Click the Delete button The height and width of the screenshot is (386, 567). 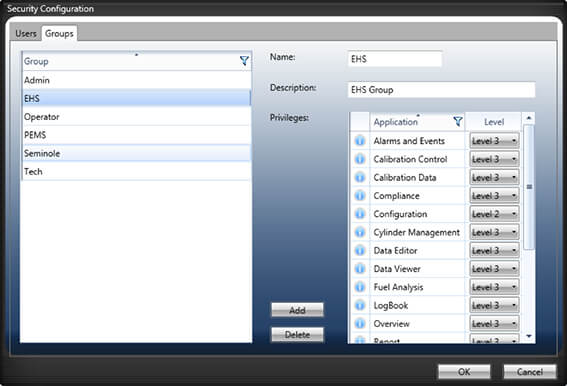click(x=297, y=335)
